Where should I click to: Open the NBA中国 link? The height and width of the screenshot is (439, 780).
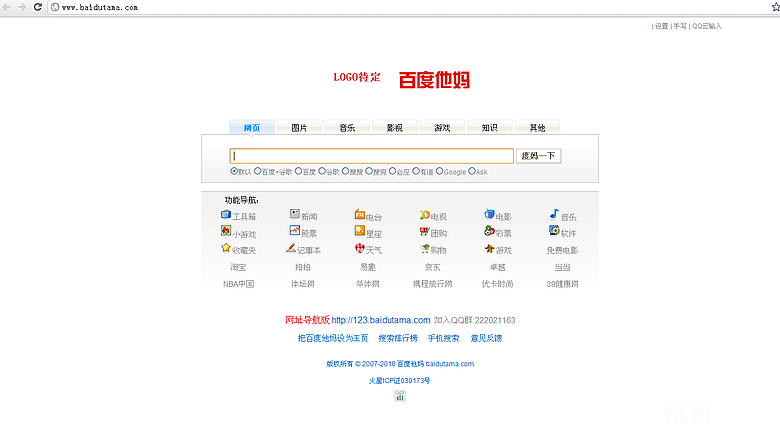[x=238, y=284]
